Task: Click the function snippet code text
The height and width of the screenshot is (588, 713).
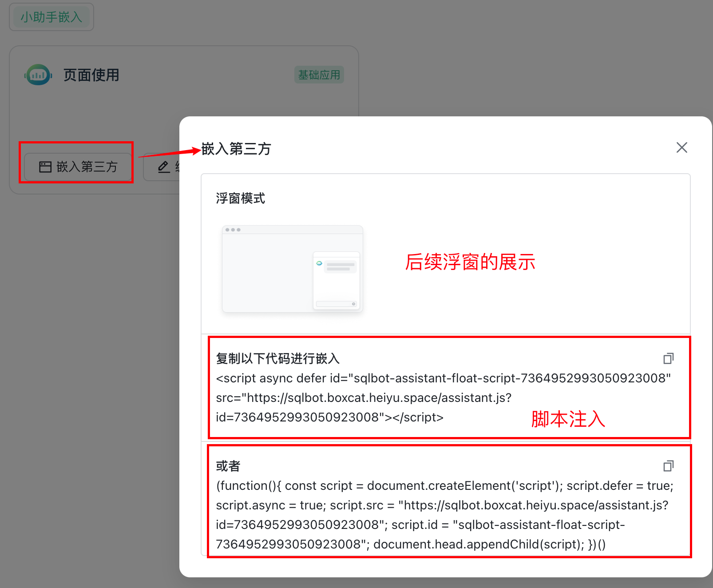Action: click(x=445, y=515)
